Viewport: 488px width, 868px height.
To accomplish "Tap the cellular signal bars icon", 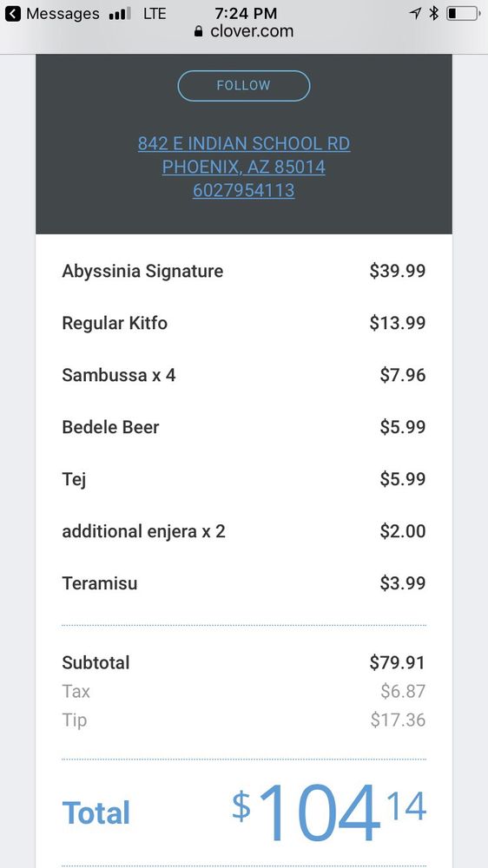I will [120, 13].
